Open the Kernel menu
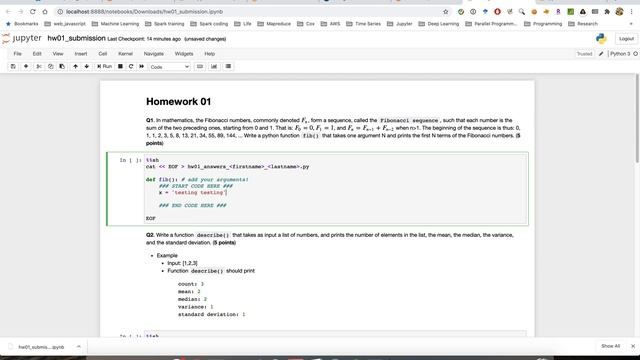Image resolution: width=640 pixels, height=360 pixels. click(x=125, y=54)
